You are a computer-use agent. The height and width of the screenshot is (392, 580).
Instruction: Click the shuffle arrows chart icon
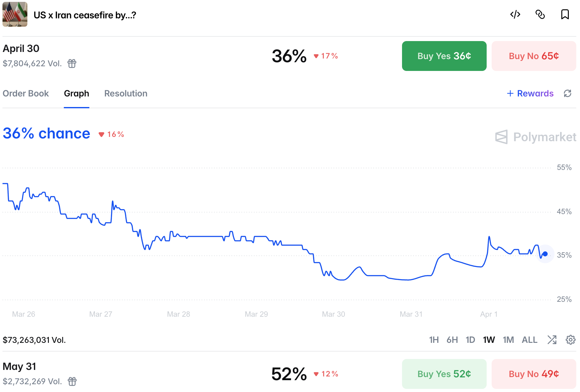click(x=552, y=340)
